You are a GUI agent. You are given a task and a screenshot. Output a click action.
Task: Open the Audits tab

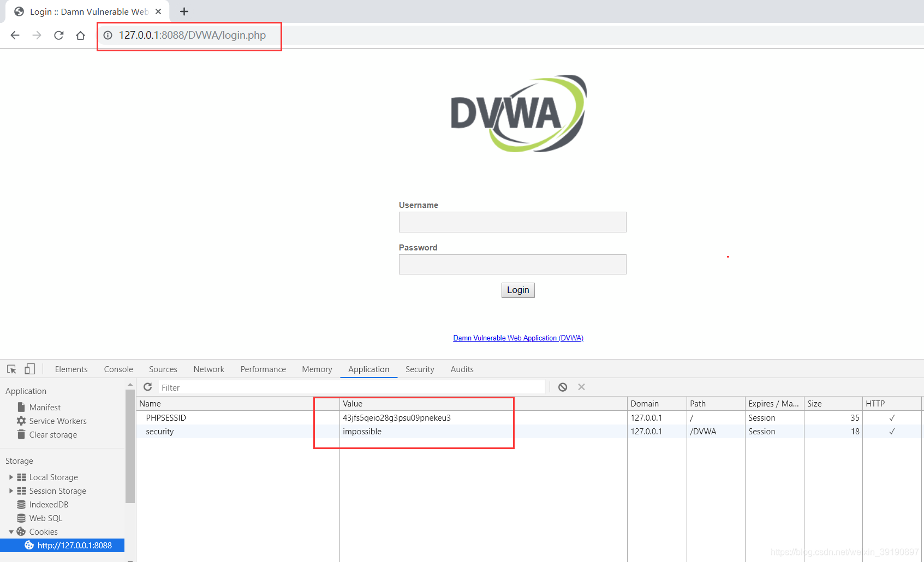pos(462,369)
